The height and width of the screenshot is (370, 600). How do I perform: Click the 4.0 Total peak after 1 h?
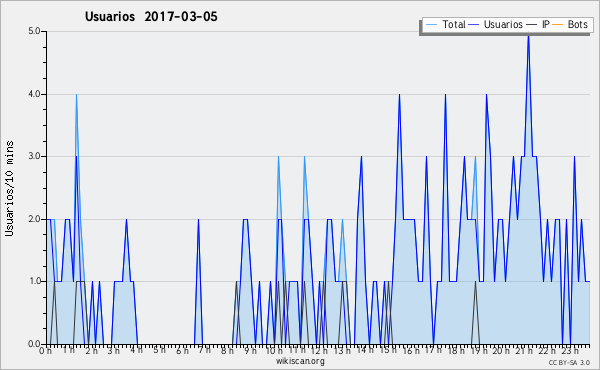(x=77, y=96)
